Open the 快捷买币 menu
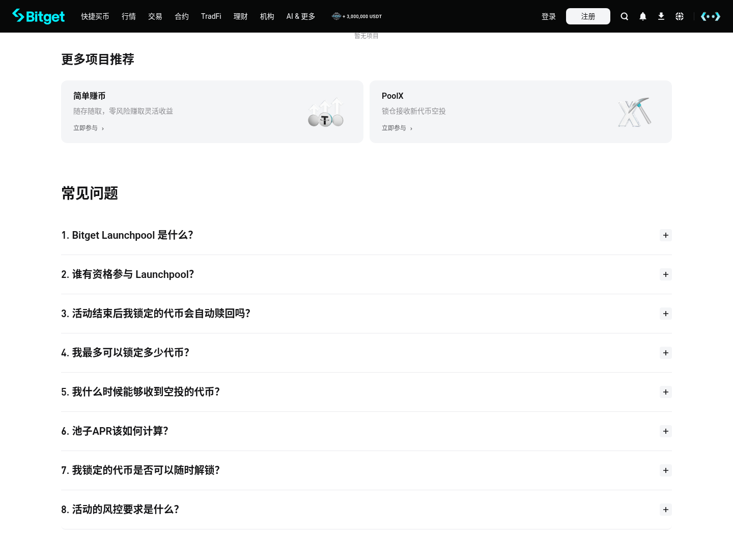733x560 pixels. tap(95, 16)
